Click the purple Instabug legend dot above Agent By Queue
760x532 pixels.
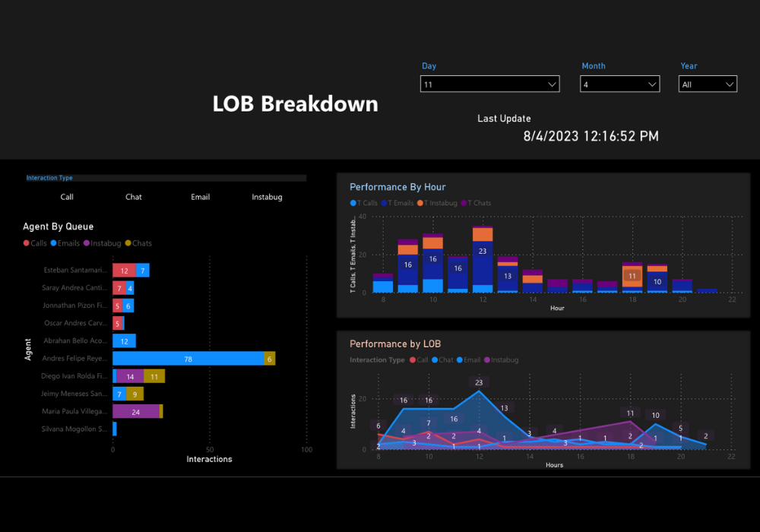[x=85, y=243]
